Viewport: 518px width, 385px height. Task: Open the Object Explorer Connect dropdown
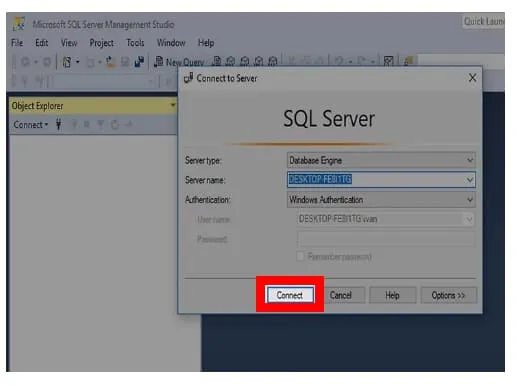(x=31, y=125)
